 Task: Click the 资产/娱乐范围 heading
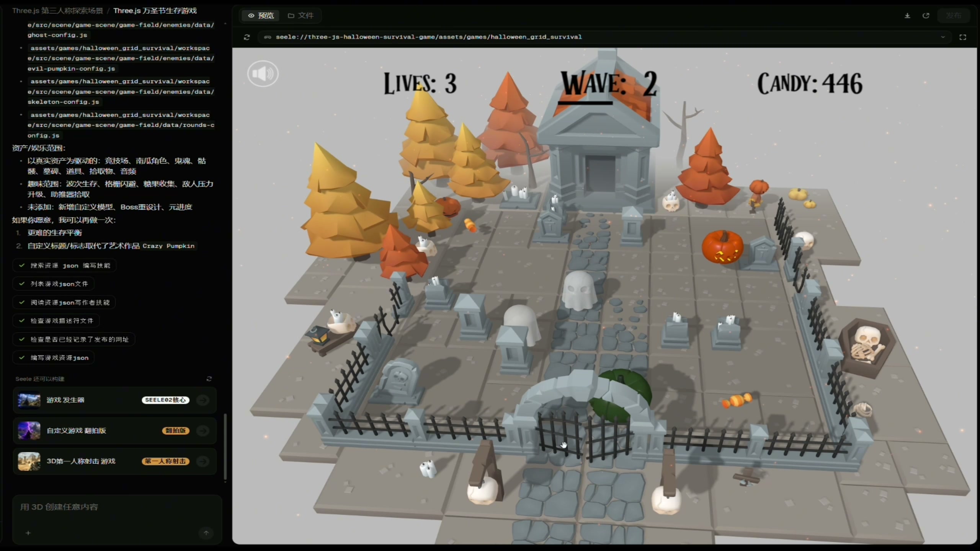(x=39, y=148)
